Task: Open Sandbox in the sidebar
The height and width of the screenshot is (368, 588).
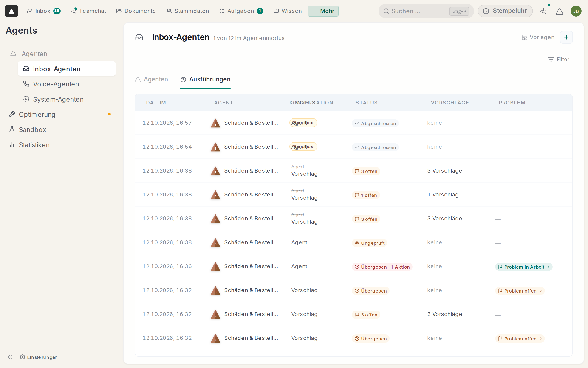Action: 60,130
